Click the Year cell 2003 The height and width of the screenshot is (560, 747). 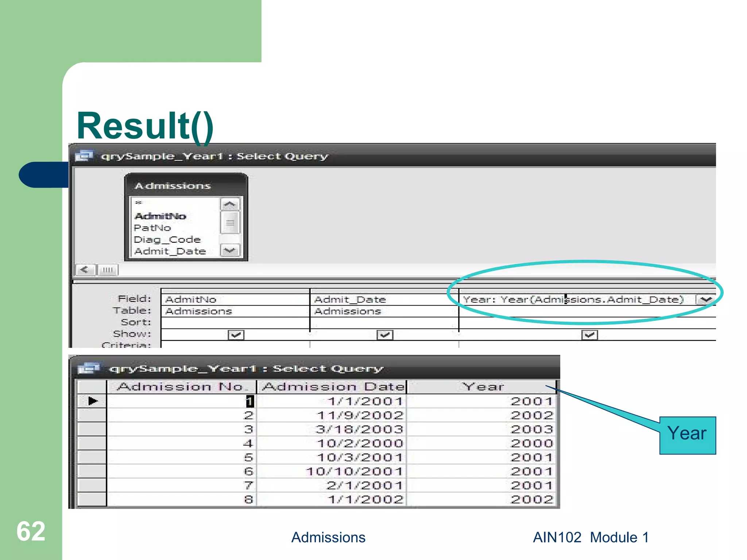481,429
